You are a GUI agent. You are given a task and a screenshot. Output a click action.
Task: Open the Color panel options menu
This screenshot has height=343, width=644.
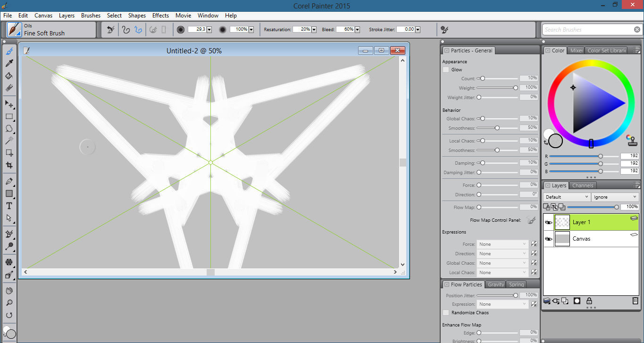pyautogui.click(x=636, y=50)
